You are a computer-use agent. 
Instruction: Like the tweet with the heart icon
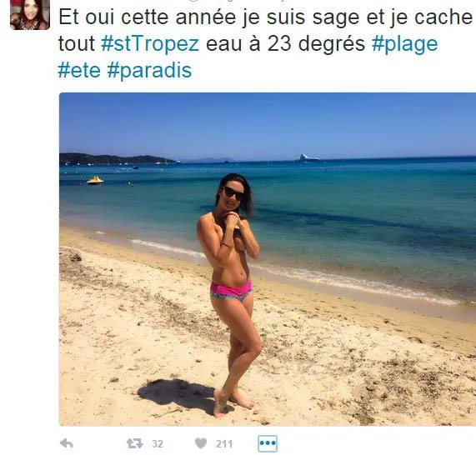(x=201, y=443)
